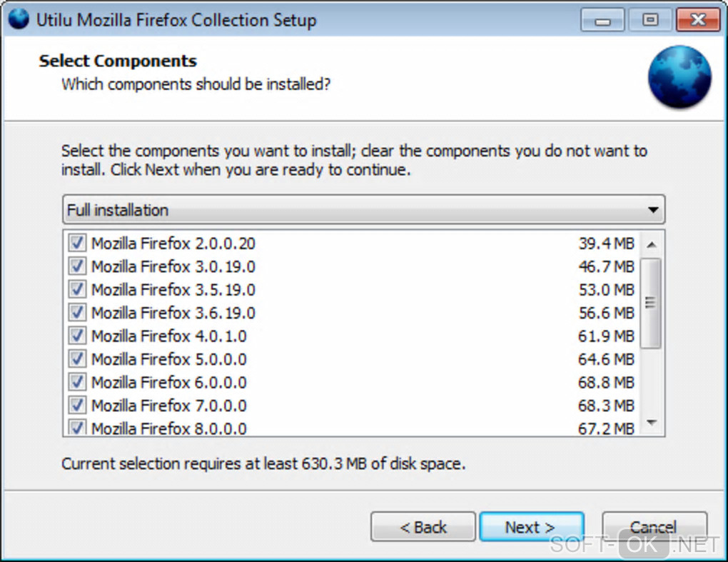Click the large globe logo in header

point(679,77)
